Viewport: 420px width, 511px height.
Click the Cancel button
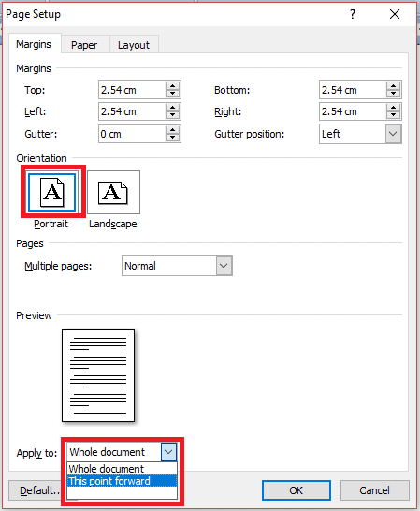click(375, 490)
